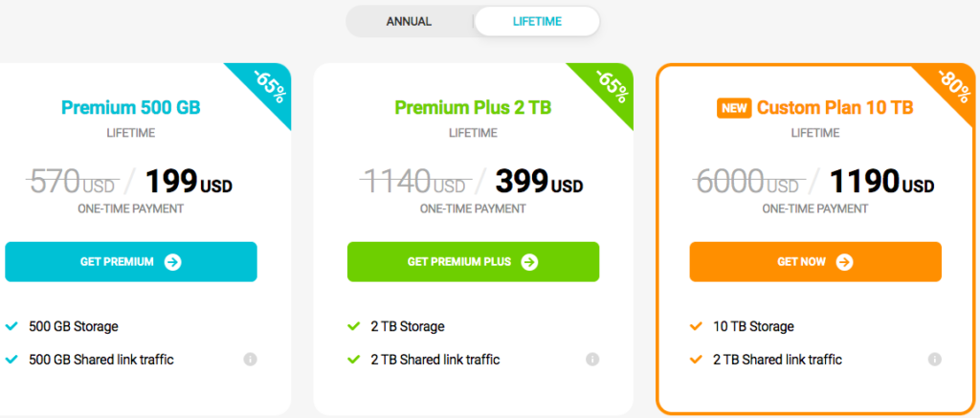Click the Premium Plus 2 TB title

[473, 107]
